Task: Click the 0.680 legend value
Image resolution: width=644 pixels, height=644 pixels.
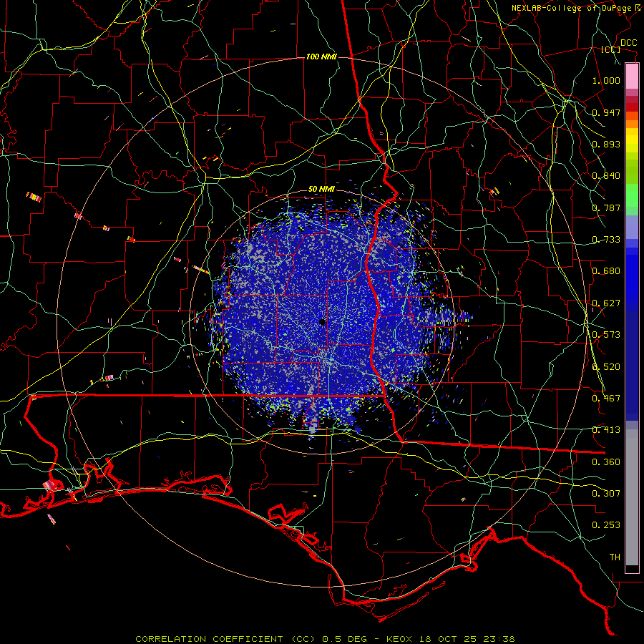Action: (606, 271)
